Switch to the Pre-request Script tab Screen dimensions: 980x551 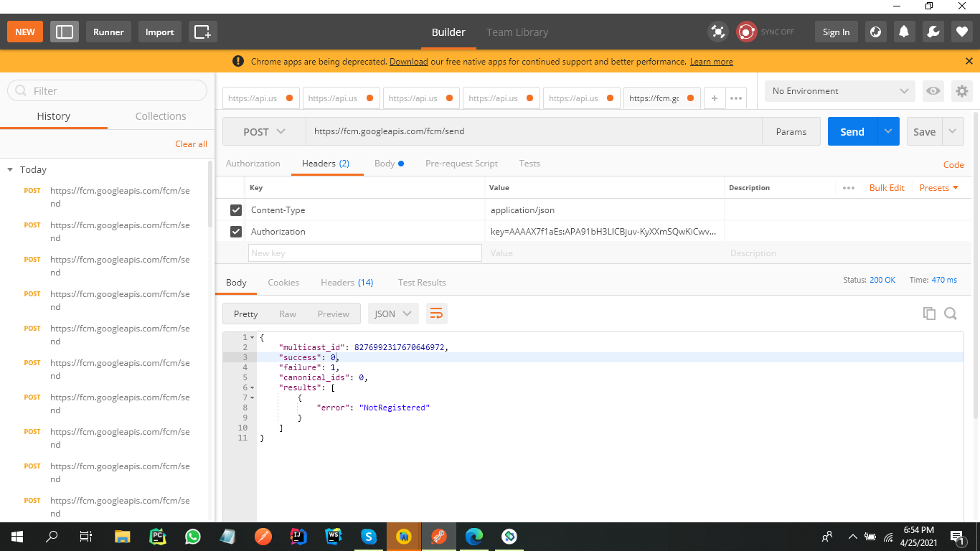point(461,164)
